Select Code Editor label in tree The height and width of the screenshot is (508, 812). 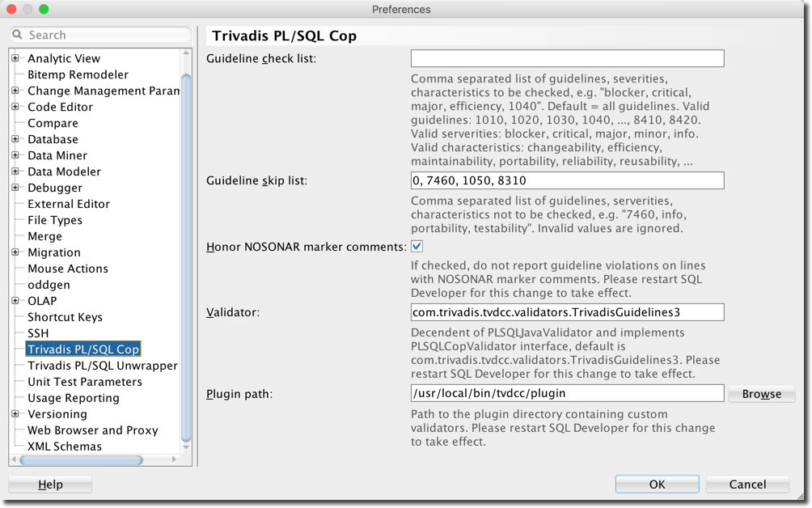click(x=60, y=107)
